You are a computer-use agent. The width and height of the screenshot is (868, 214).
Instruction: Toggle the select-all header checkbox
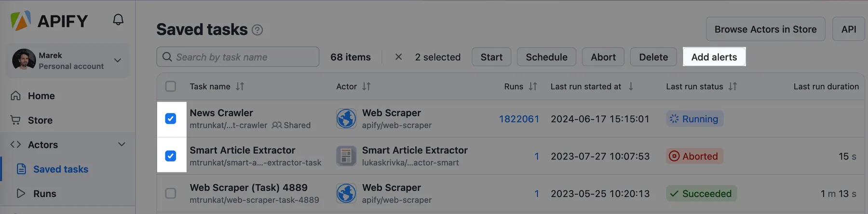(171, 86)
